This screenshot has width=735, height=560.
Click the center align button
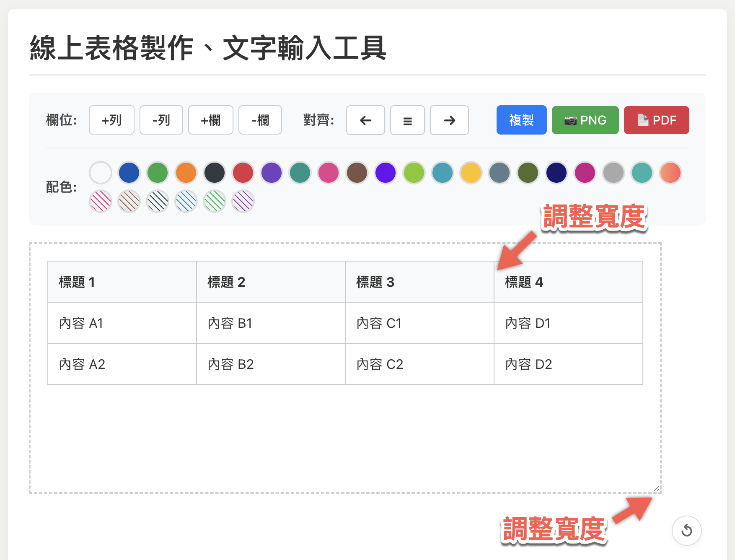tap(407, 120)
